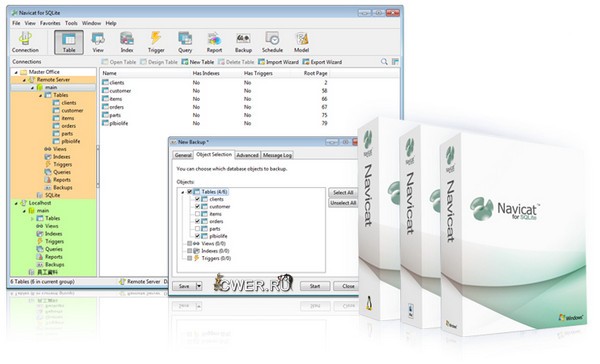Collapse main database under Remote Server
The height and width of the screenshot is (364, 600).
tap(32, 88)
